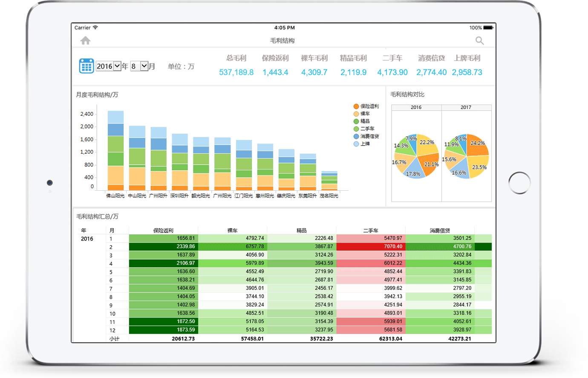The width and height of the screenshot is (588, 378).
Task: Click the 21.1% slice in the 2016 pie
Action: tap(429, 164)
